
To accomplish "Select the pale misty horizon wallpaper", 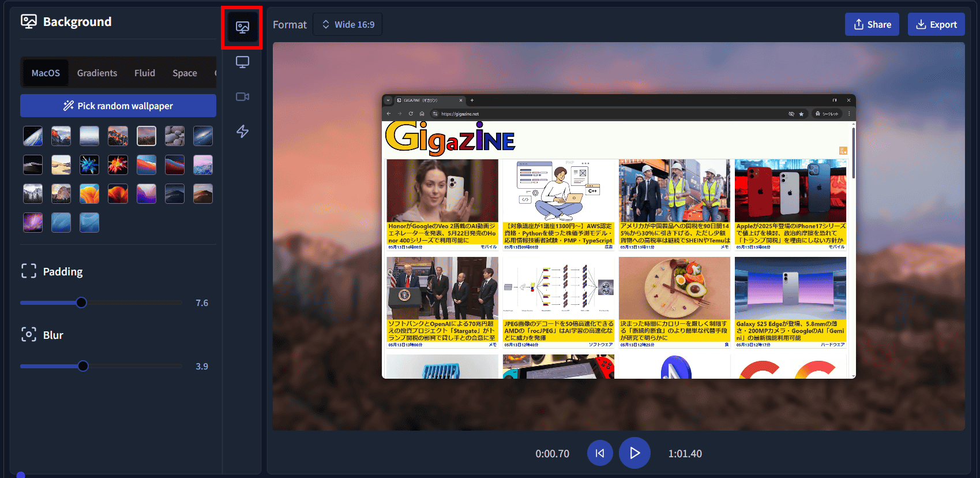I will [x=89, y=136].
